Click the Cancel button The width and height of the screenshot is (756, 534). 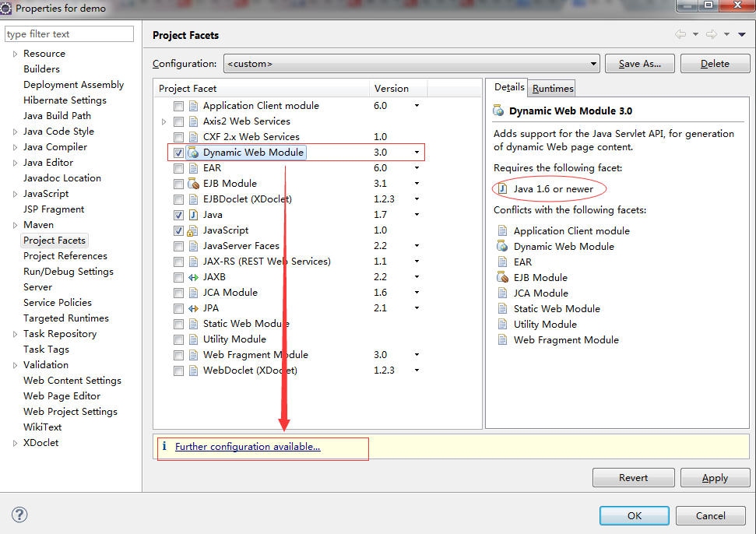click(710, 515)
